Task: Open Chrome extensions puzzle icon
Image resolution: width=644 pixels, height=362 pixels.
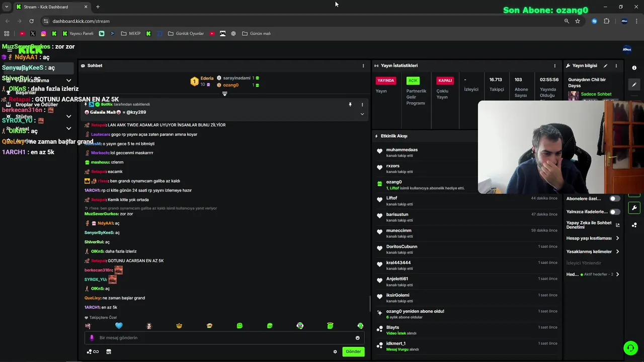Action: (x=606, y=21)
